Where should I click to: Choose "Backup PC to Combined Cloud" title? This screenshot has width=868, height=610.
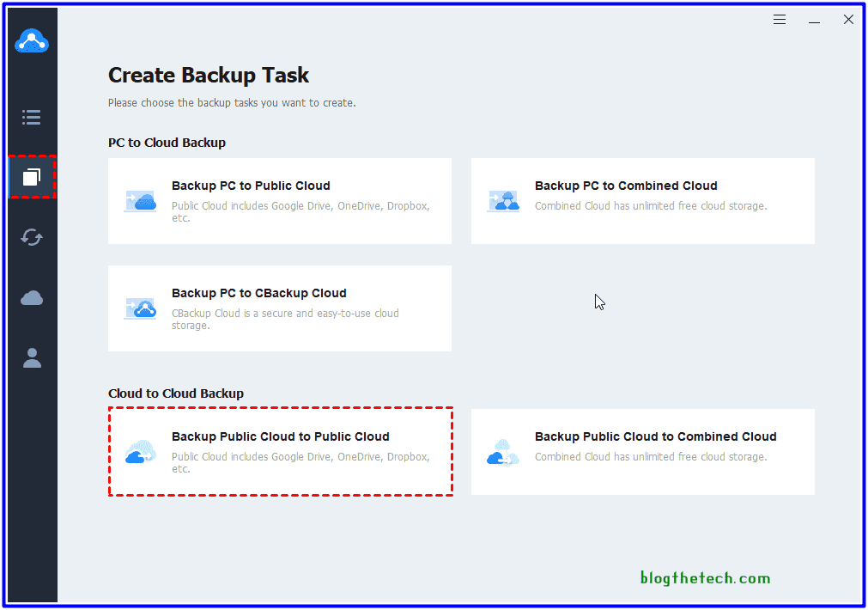click(x=626, y=186)
